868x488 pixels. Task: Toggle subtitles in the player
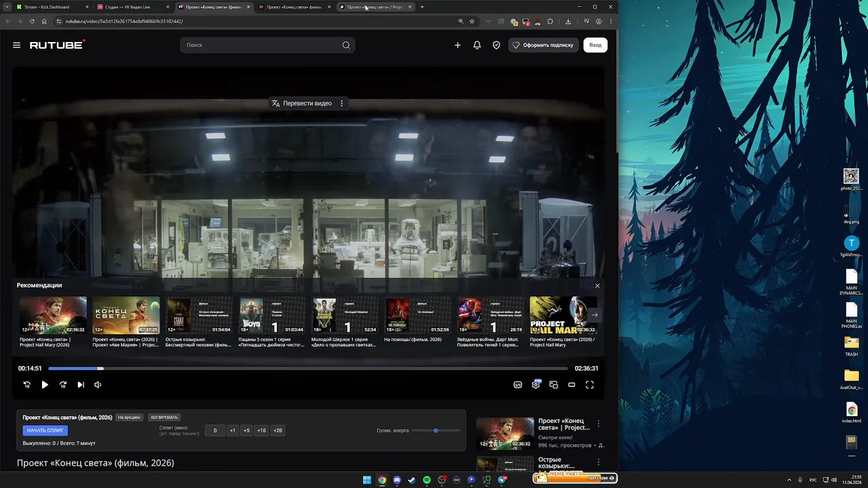[x=518, y=385]
